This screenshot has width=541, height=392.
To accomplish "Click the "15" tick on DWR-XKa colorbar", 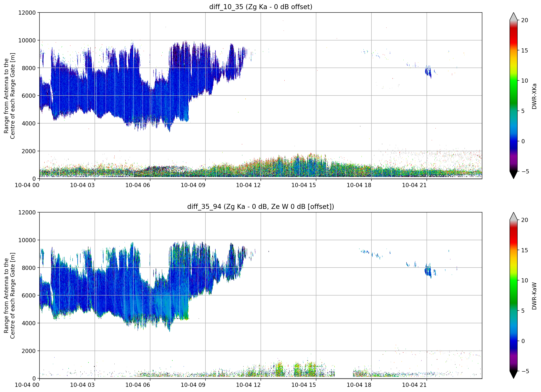I will [525, 51].
